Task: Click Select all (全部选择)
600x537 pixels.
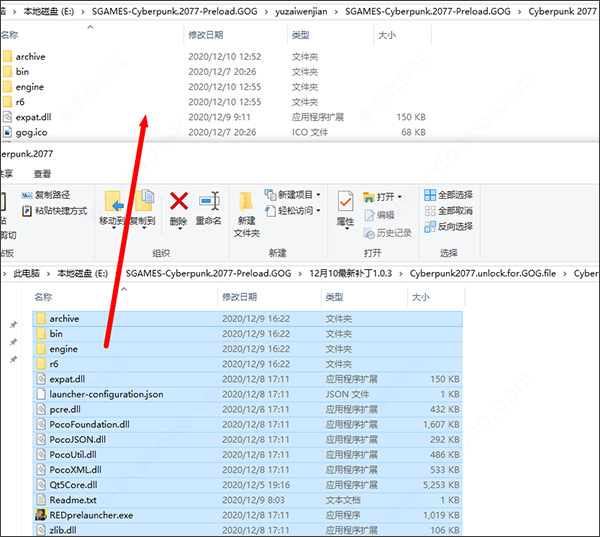Action: [x=448, y=195]
